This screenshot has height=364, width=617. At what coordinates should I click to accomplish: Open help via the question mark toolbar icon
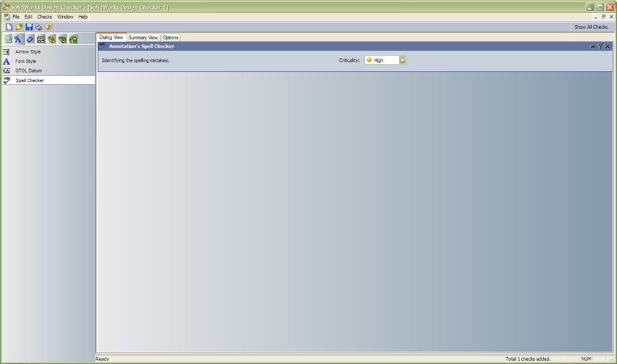pos(49,27)
